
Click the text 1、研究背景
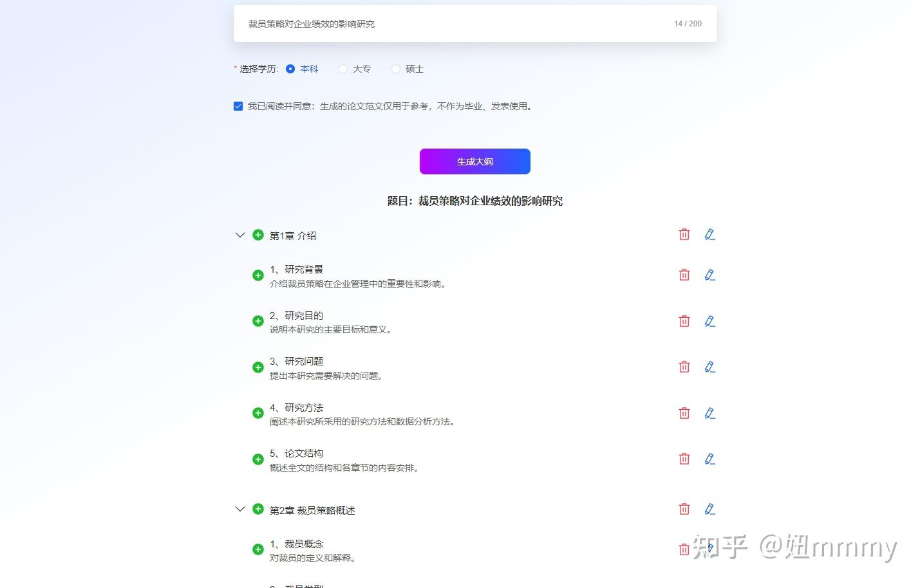[296, 270]
